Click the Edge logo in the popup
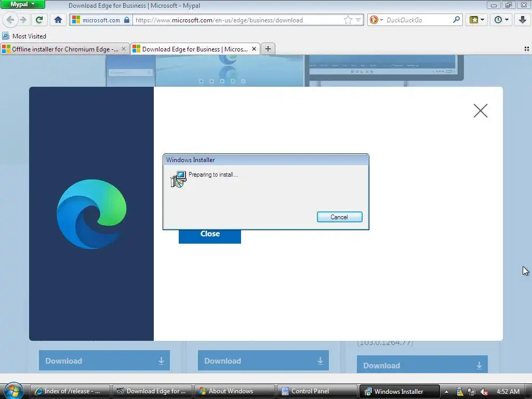This screenshot has height=399, width=532. pos(91,214)
